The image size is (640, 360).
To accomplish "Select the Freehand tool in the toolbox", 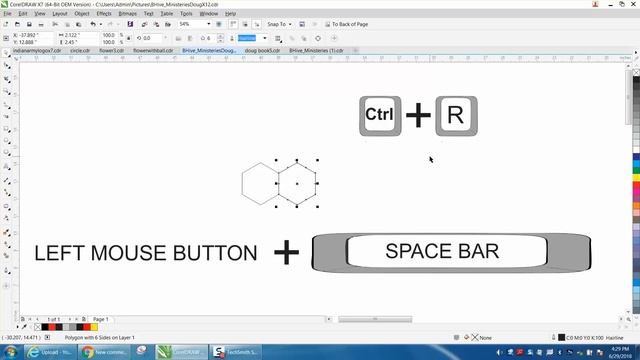I will tap(6, 105).
